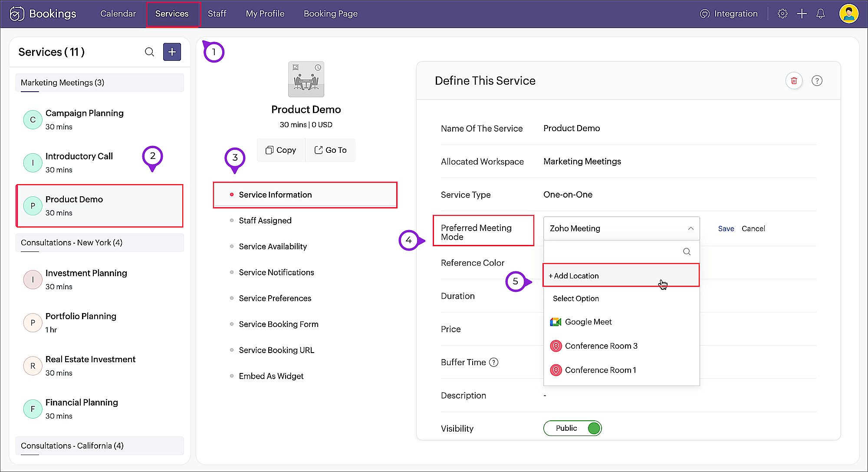This screenshot has width=868, height=472.
Task: Open notifications bell
Action: 820,13
